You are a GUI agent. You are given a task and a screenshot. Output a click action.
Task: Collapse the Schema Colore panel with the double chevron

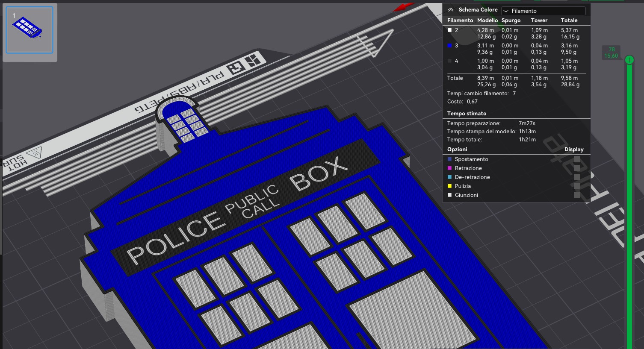coord(450,9)
